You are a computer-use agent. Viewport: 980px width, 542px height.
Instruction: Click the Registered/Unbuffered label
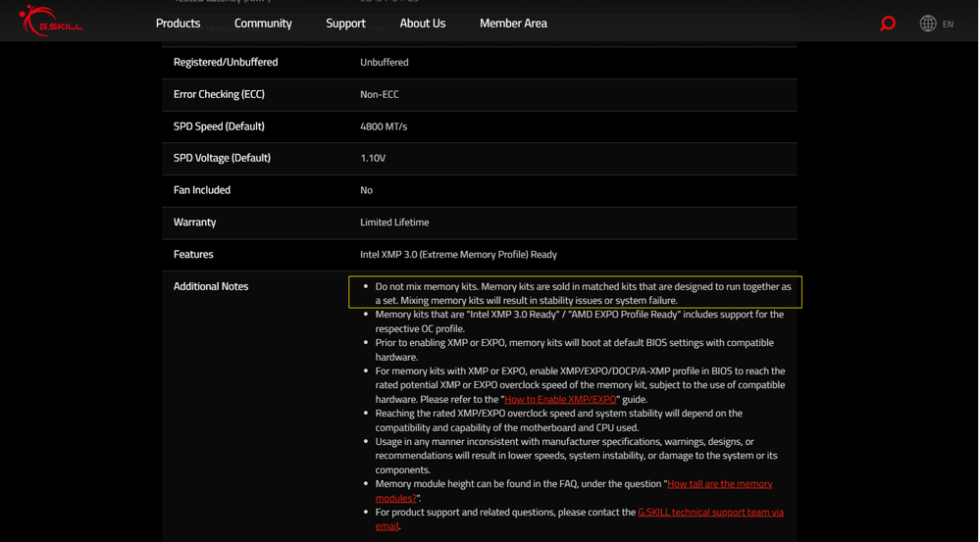[226, 63]
